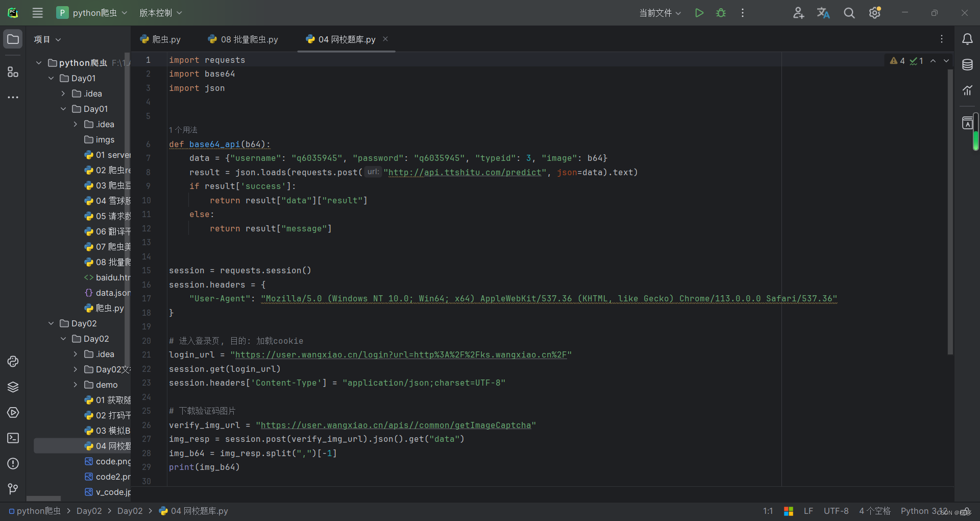Expand the demo folder
Screen dimensions: 980x521
click(x=76, y=385)
